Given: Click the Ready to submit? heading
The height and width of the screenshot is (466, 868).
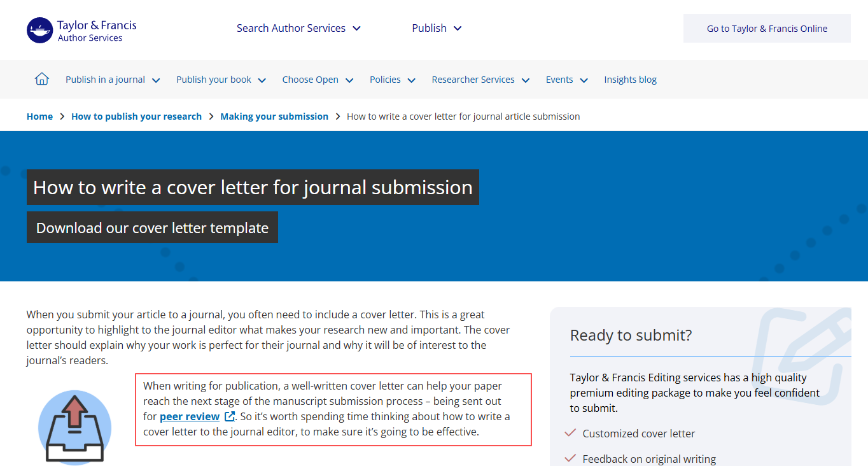Looking at the screenshot, I should (631, 335).
